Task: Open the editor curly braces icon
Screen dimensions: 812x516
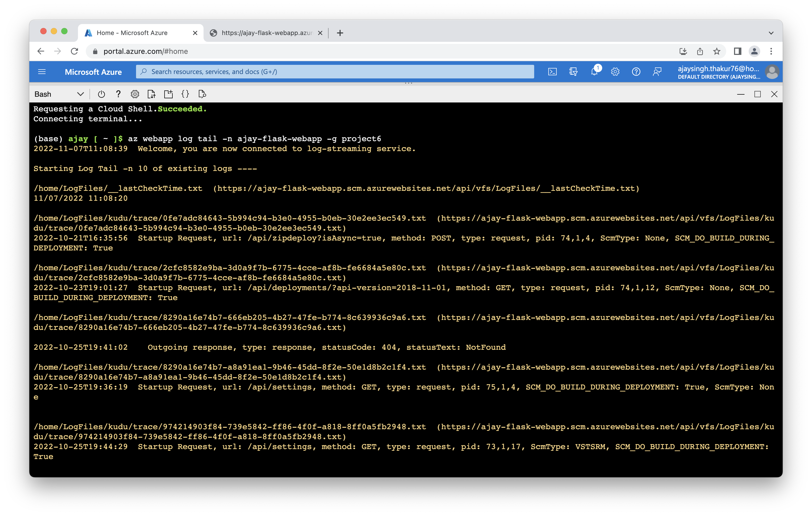Action: pyautogui.click(x=185, y=94)
